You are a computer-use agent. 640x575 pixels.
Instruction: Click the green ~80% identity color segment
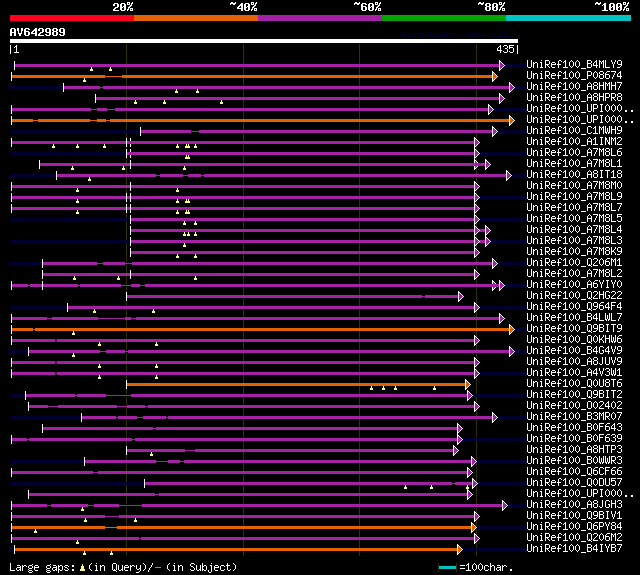point(444,18)
